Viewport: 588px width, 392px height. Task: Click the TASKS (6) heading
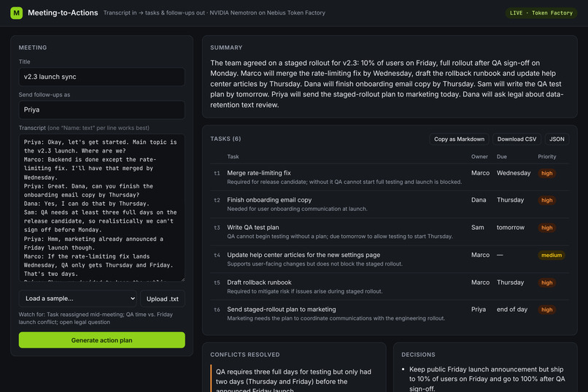tap(225, 139)
